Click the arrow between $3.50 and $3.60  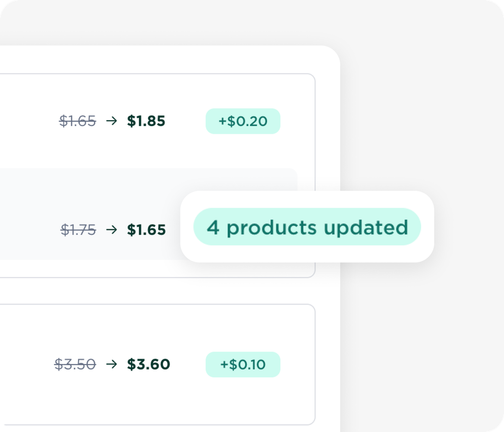point(112,364)
